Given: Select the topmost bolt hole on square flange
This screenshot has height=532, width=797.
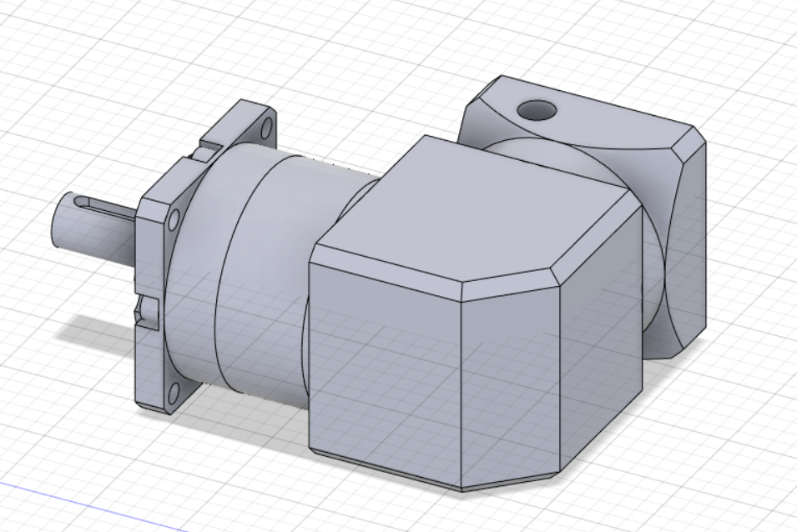Looking at the screenshot, I should click(x=266, y=128).
